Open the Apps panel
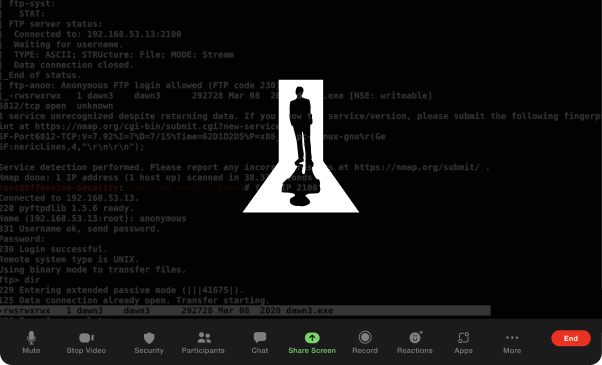 (463, 342)
